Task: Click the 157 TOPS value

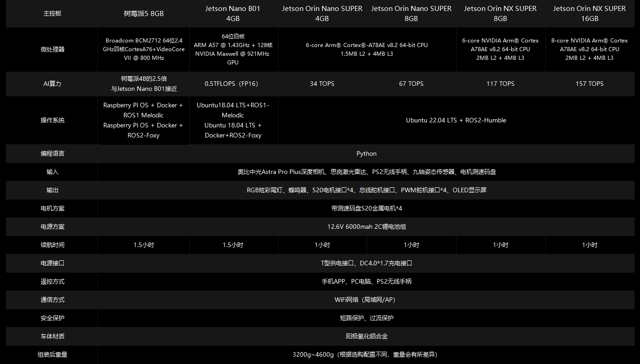Action: [x=590, y=84]
